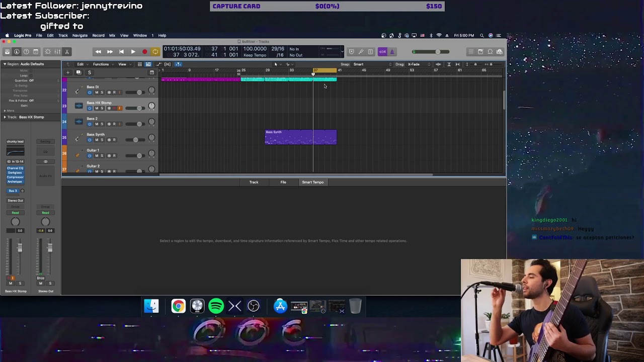The height and width of the screenshot is (362, 644).
Task: Click the Fast Forward transport button
Action: tap(110, 52)
